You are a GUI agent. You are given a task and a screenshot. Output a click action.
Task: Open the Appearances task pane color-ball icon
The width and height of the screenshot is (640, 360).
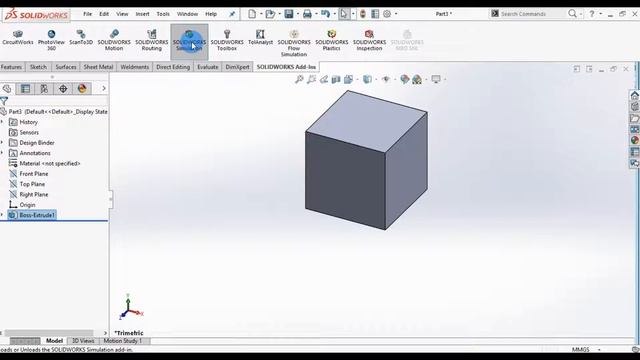tap(635, 140)
